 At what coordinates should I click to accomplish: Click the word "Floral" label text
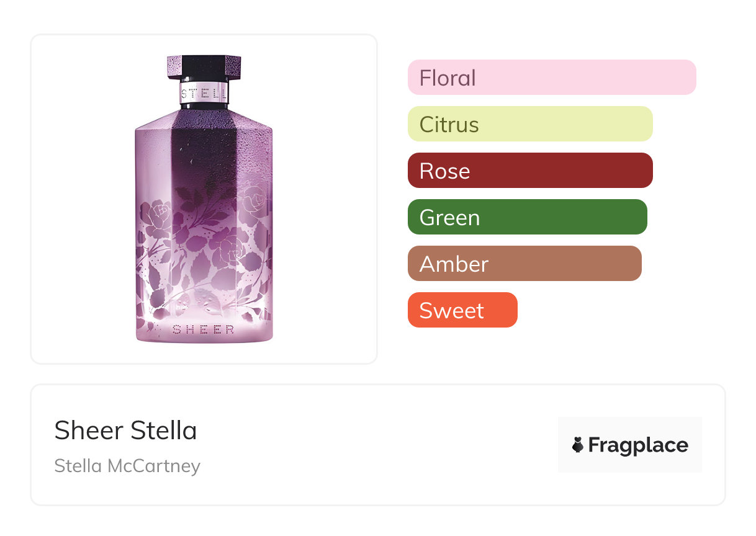point(448,78)
